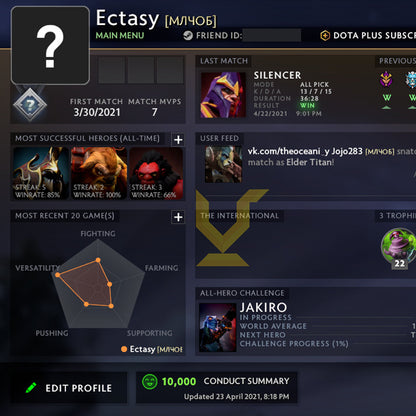Click the profile avatar question mark image
The width and height of the screenshot is (416, 416).
tap(50, 46)
